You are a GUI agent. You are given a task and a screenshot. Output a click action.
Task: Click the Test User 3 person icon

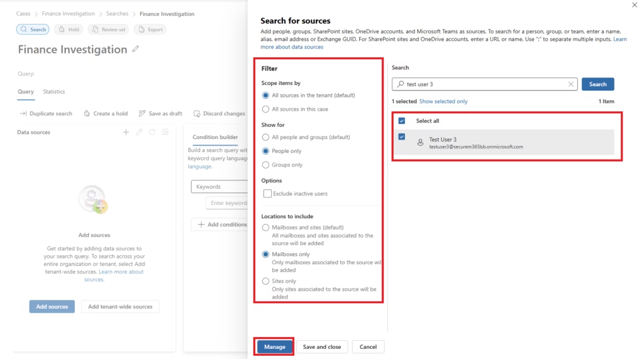click(x=420, y=143)
